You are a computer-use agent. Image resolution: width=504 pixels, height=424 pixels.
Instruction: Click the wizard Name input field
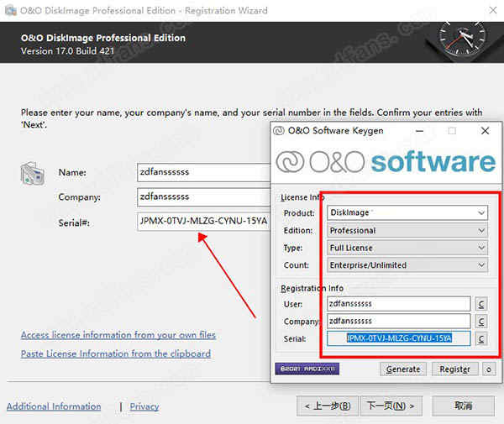click(203, 172)
